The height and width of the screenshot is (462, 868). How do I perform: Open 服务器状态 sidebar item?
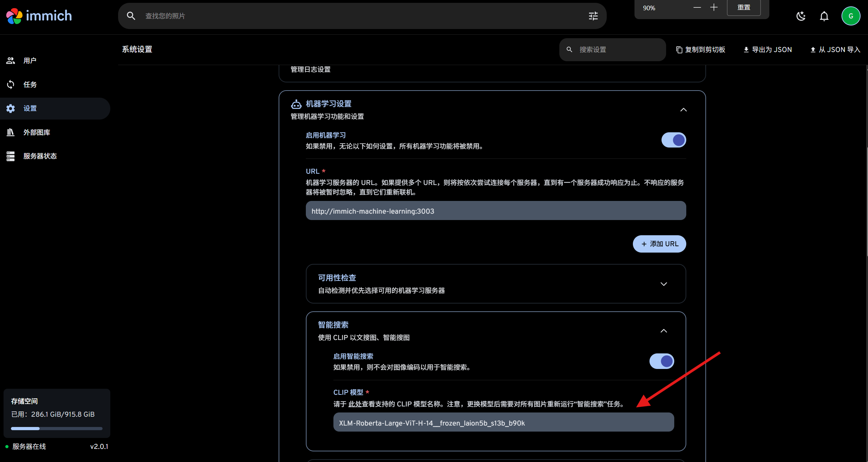pyautogui.click(x=40, y=156)
